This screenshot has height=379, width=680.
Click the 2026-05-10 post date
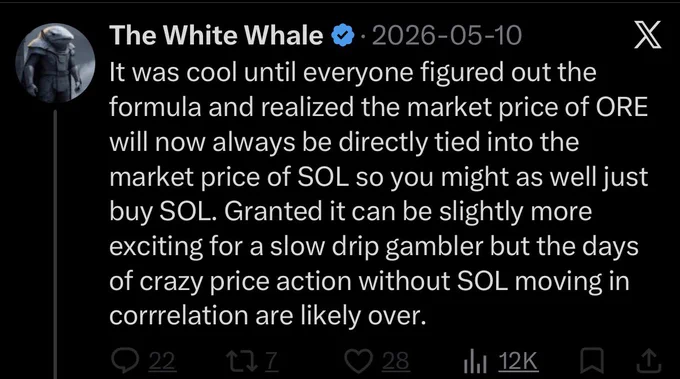(447, 35)
